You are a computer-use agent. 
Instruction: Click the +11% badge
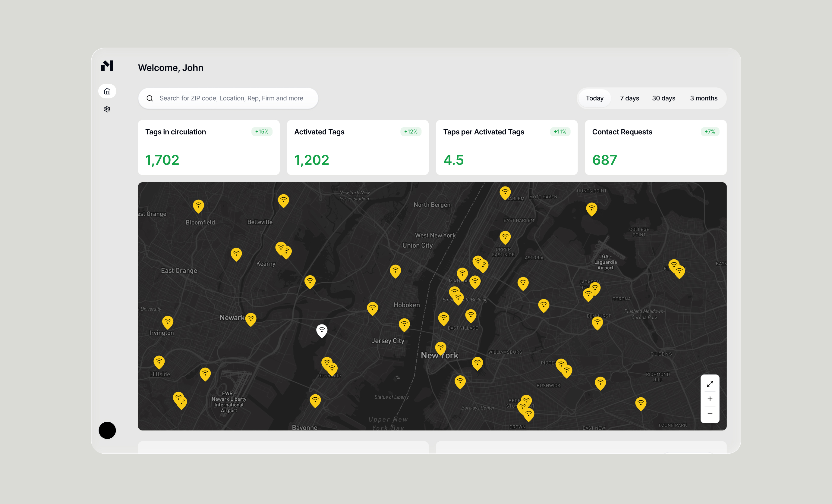pos(560,132)
